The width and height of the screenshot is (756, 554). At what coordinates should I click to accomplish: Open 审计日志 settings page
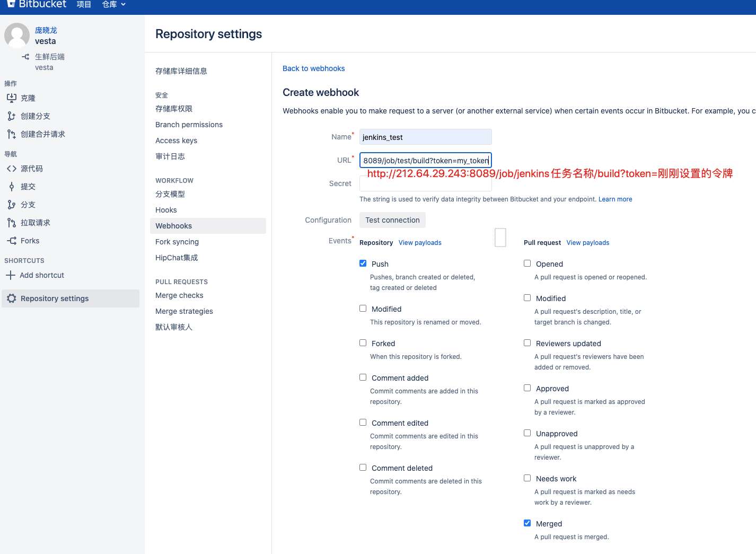click(x=170, y=156)
